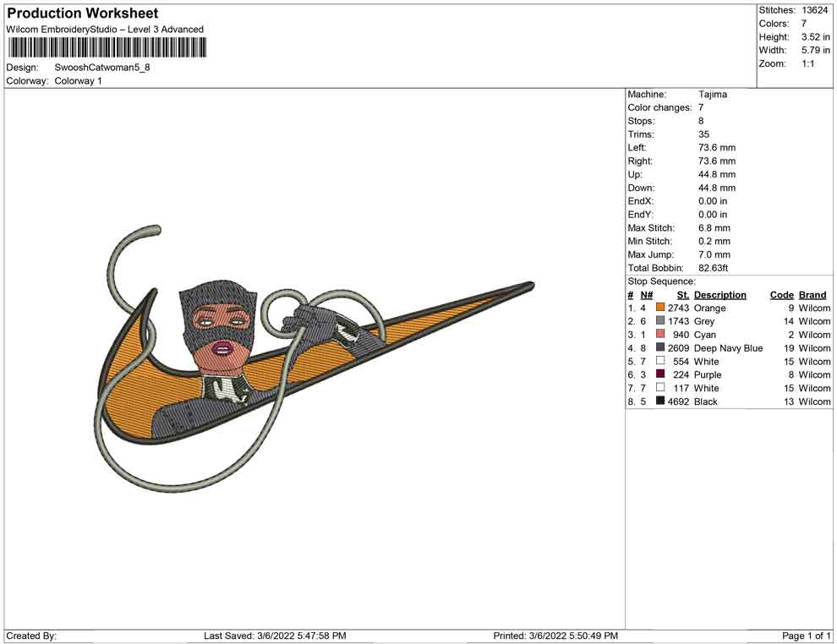
Task: Click the barcode under the worksheet title
Action: (x=107, y=48)
